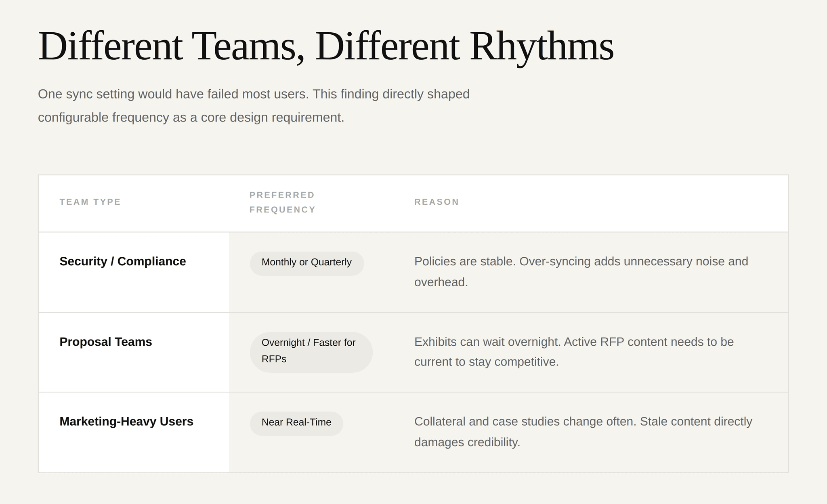Select the Security / Compliance row label
This screenshot has width=827, height=504.
tap(123, 261)
